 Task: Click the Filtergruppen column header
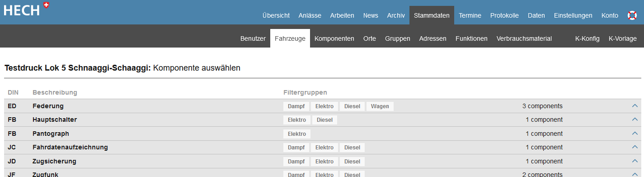point(305,92)
